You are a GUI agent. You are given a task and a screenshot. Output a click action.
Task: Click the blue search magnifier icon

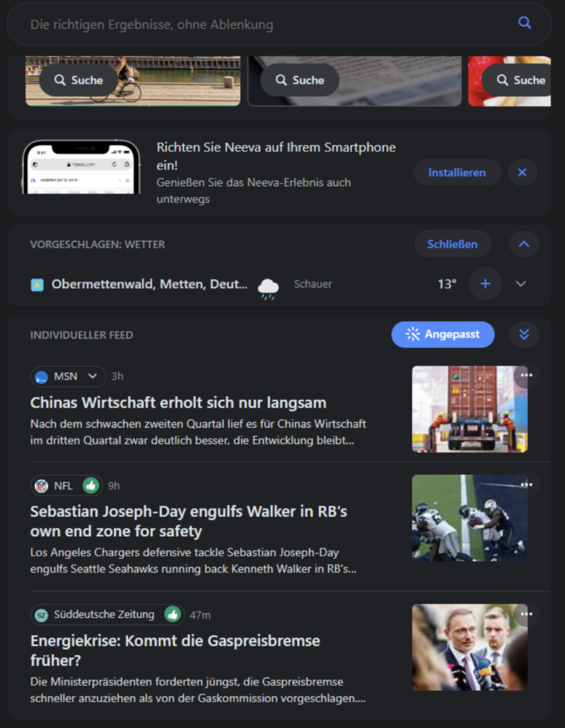(524, 23)
